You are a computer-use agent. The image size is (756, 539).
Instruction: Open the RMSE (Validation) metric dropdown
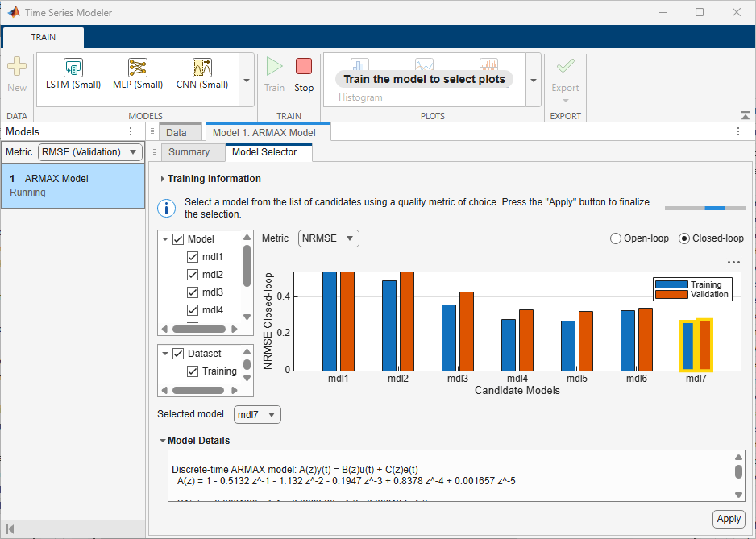(x=90, y=152)
